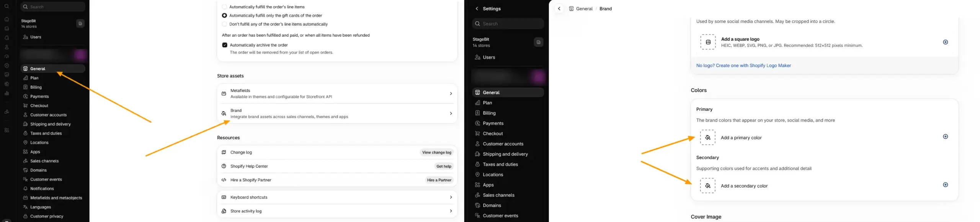This screenshot has width=980, height=222.
Task: Click the 'Cover Image' heading text
Action: coord(706,217)
